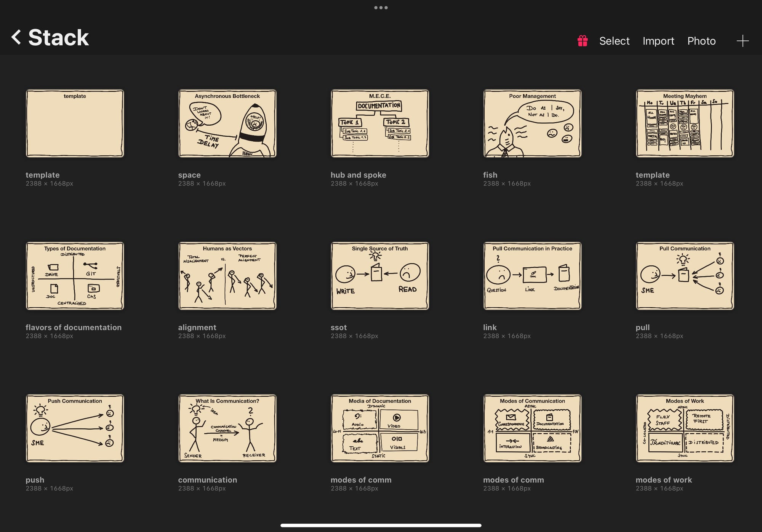
Task: Tap Import in the top bar
Action: pyautogui.click(x=658, y=41)
